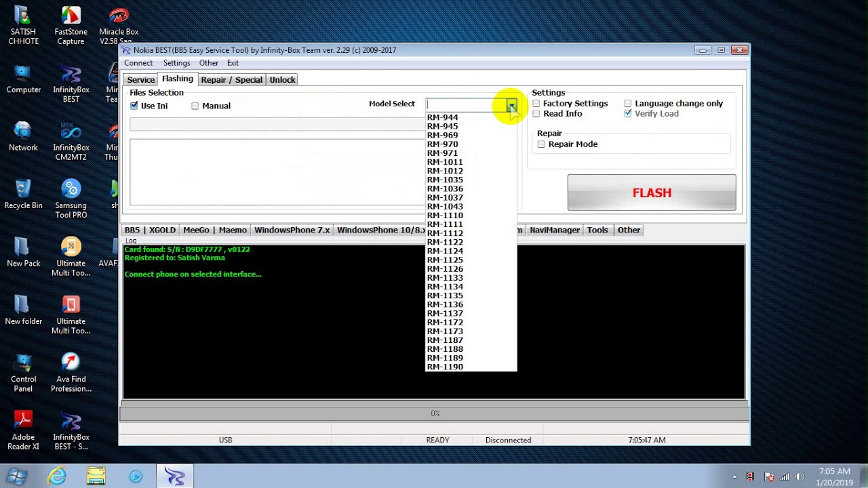The width and height of the screenshot is (868, 488).
Task: Open the Connect menu
Action: [x=138, y=63]
